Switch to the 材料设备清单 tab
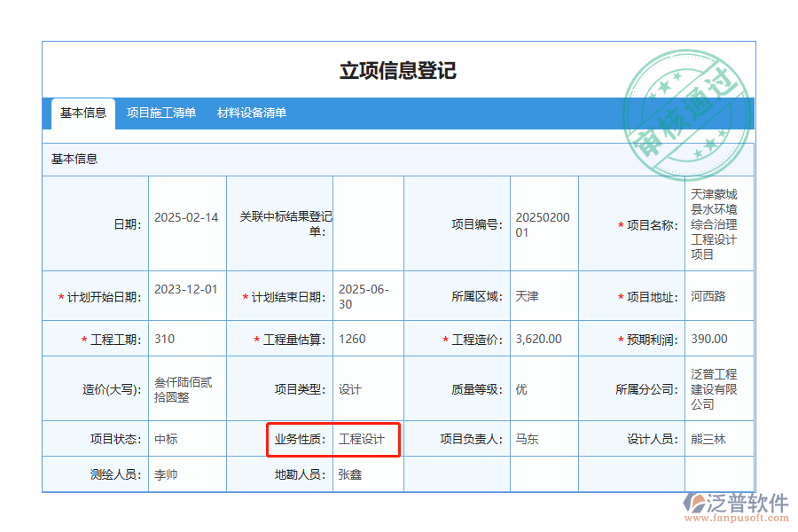Image resolution: width=798 pixels, height=532 pixels. coord(251,113)
